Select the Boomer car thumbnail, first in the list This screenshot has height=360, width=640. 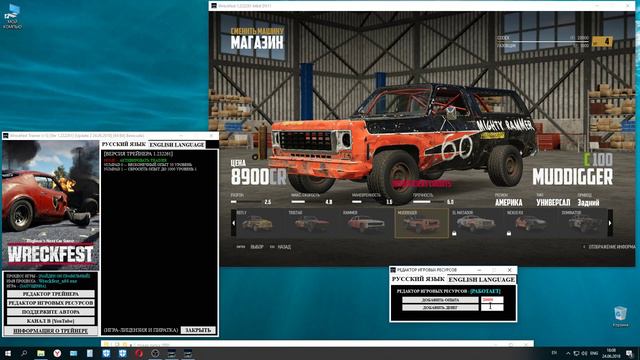257,224
